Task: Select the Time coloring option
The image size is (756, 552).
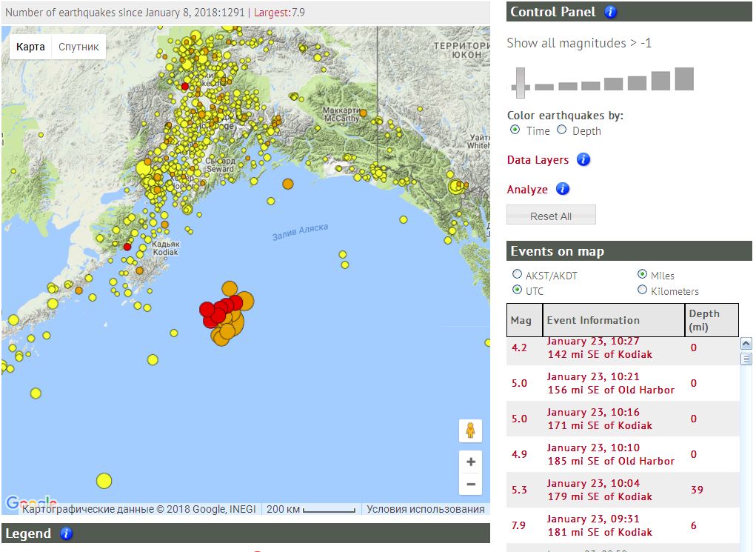Action: [x=515, y=130]
